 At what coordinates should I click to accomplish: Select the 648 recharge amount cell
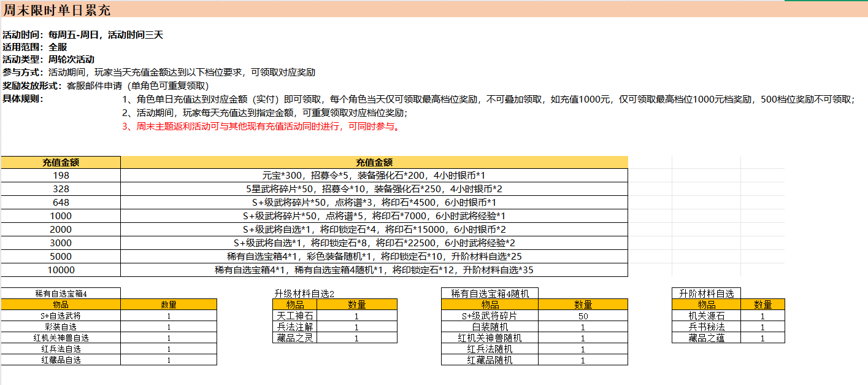coord(61,203)
